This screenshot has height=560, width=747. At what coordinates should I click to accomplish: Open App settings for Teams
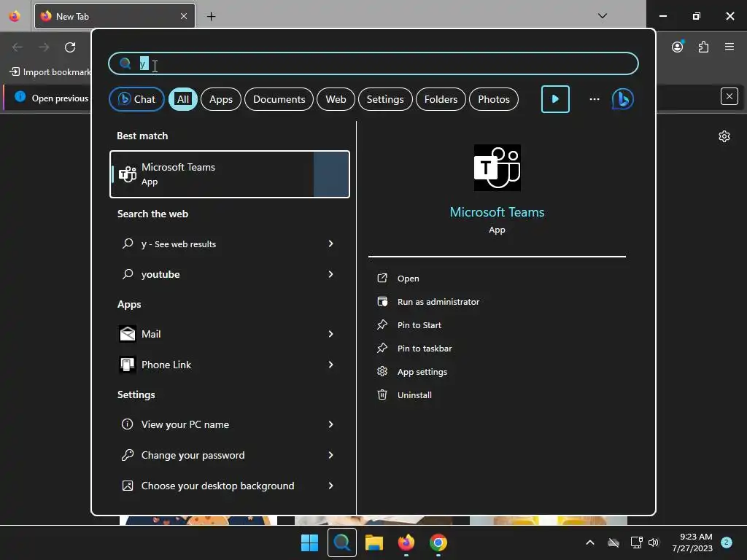coord(422,372)
